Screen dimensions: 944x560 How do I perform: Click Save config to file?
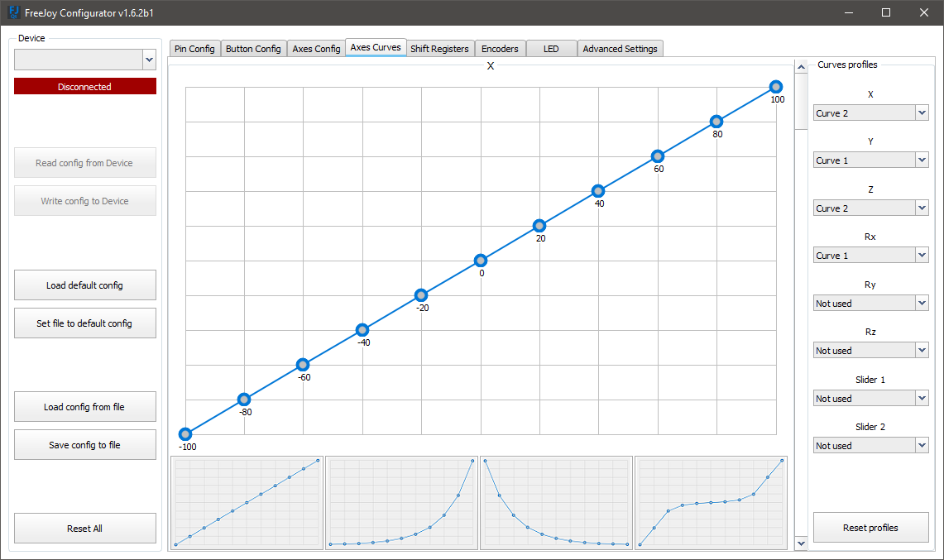[85, 445]
